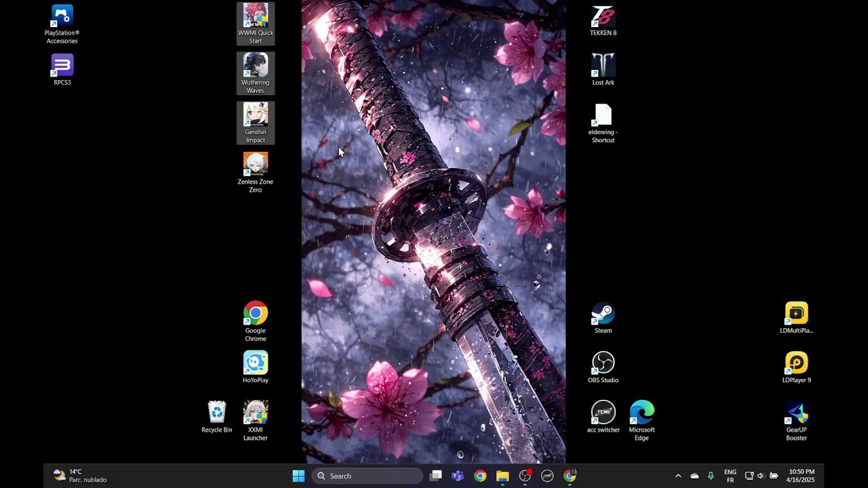
Task: Select XXMI Launcher desktop shortcut
Action: 256,421
